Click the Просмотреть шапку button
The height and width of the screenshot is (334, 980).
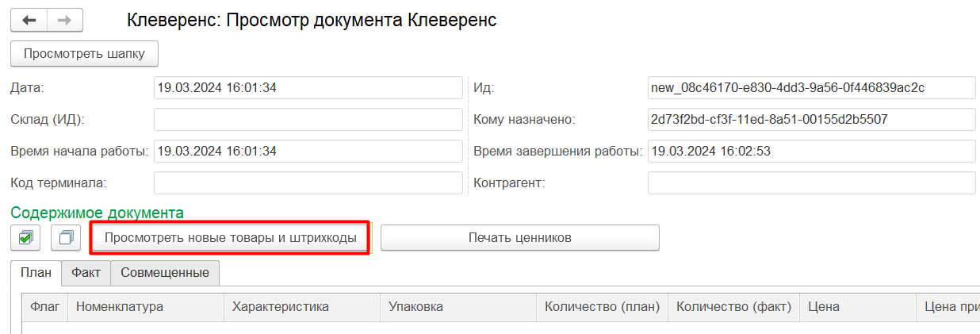click(84, 54)
